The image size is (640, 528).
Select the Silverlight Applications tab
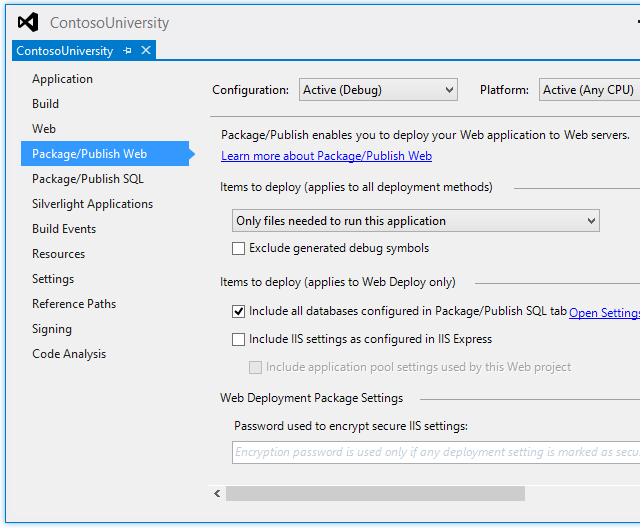click(92, 204)
